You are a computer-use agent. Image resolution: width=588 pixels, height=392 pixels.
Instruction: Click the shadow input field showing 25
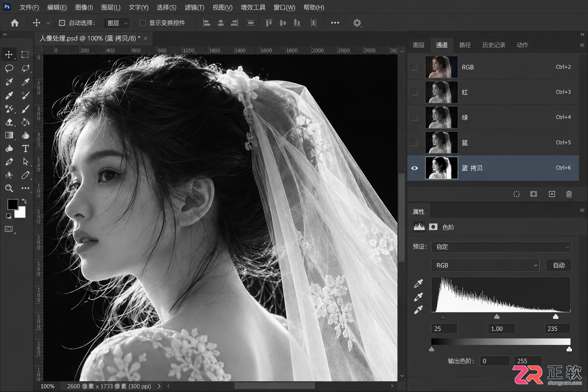444,329
